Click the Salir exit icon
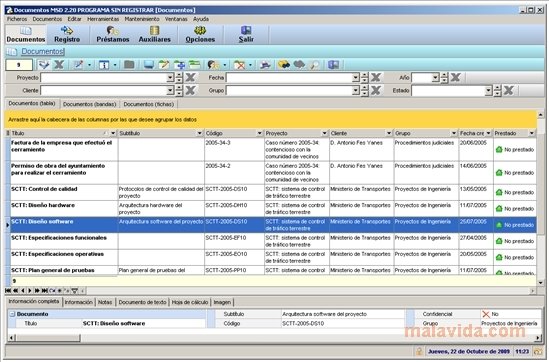The image size is (549, 362). [246, 34]
